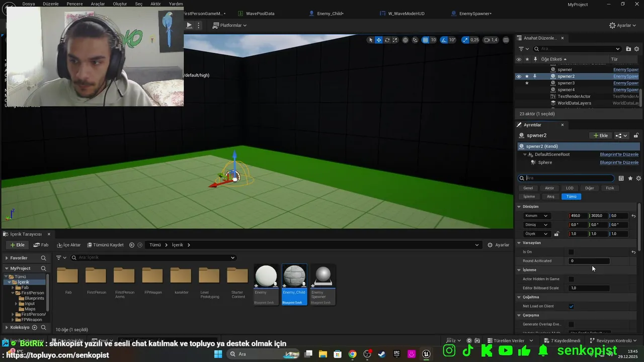Click İçe Aktar import button
644x362 pixels.
(69, 245)
